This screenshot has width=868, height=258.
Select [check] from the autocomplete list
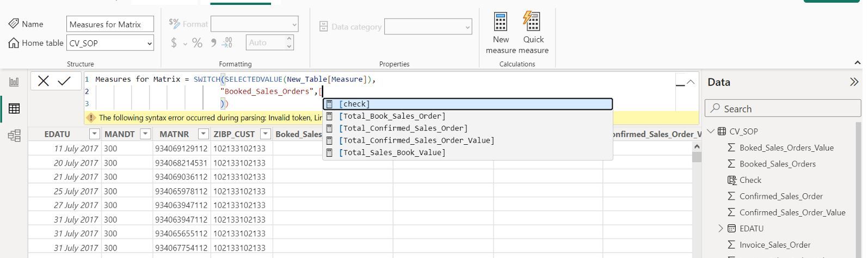click(x=468, y=104)
